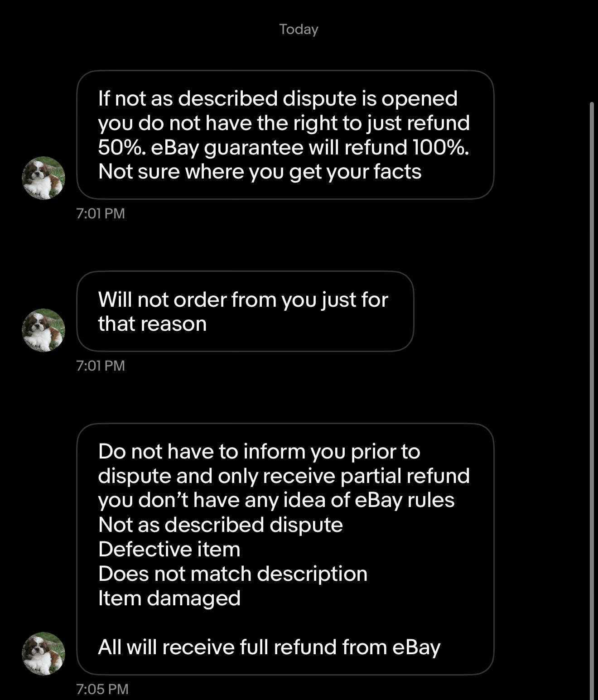
Task: Click the "Item damaged" line of text
Action: [x=169, y=598]
